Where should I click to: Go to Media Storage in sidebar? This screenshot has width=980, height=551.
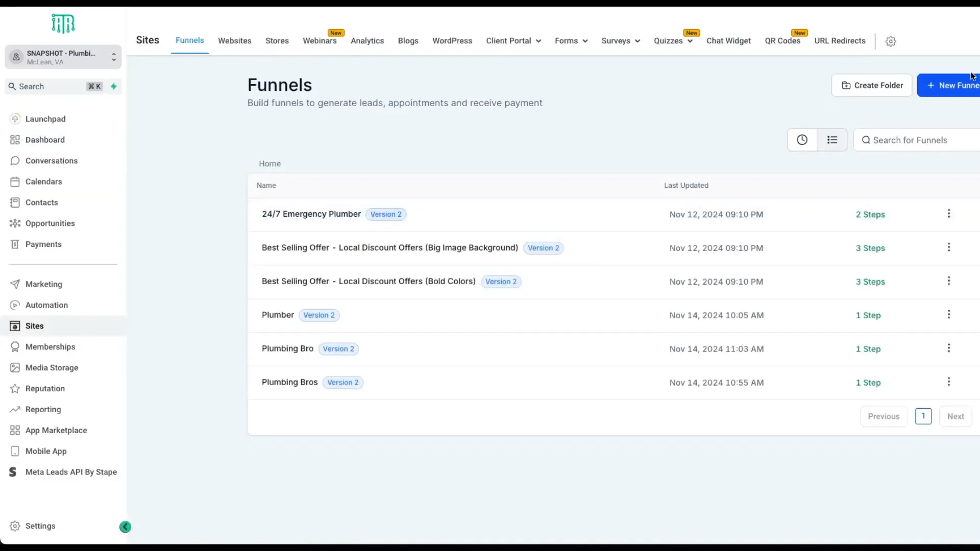tap(52, 368)
